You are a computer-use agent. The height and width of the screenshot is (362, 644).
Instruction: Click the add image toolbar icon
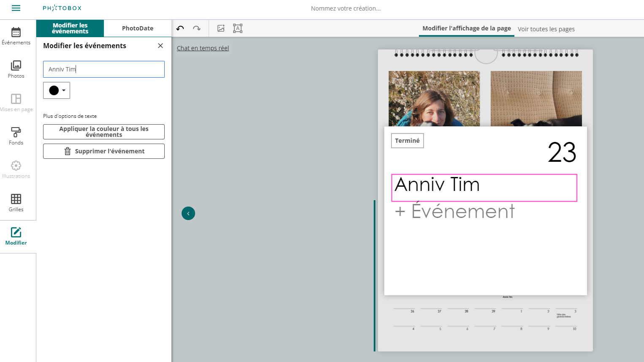221,28
